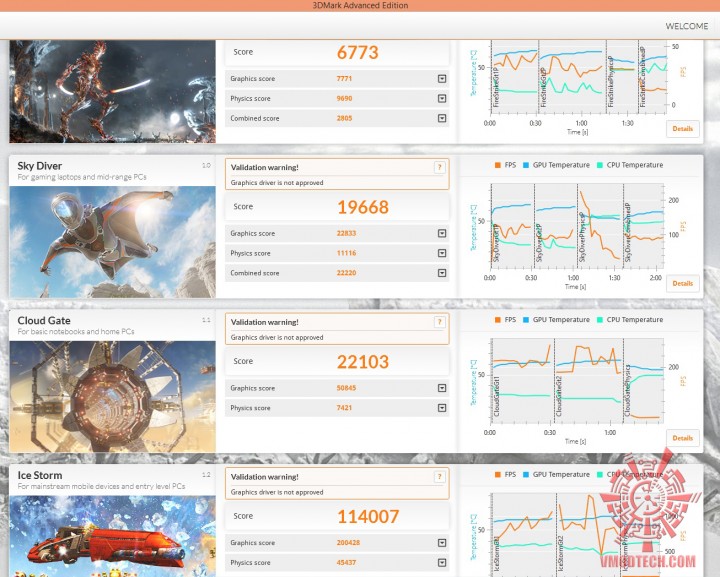Click the Sky Diver performance chart plot
Viewport: 720px width, 577px height.
point(577,225)
